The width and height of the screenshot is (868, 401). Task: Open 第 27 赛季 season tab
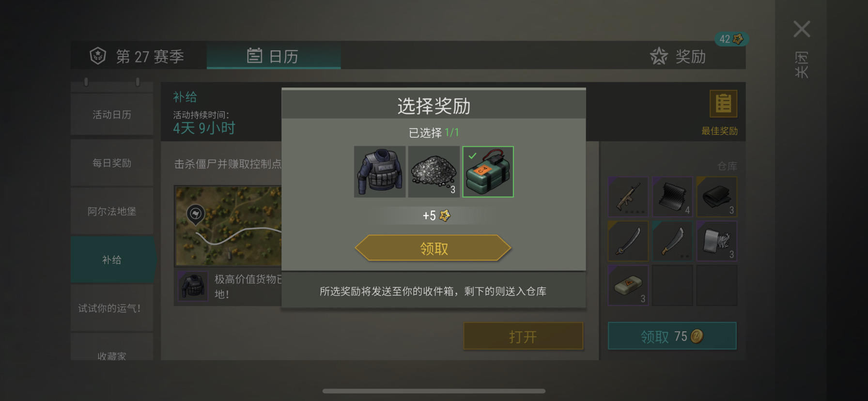(x=138, y=57)
